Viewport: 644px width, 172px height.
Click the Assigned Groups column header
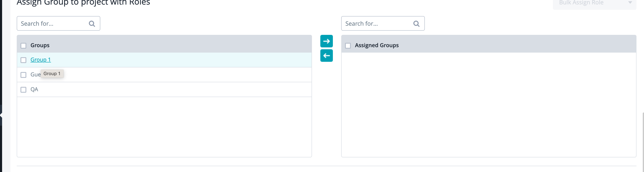(x=377, y=46)
